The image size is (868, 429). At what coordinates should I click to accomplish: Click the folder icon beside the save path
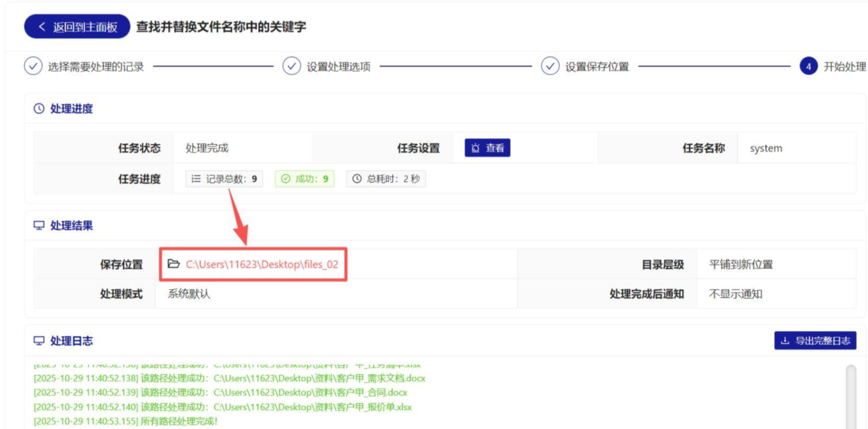point(174,264)
